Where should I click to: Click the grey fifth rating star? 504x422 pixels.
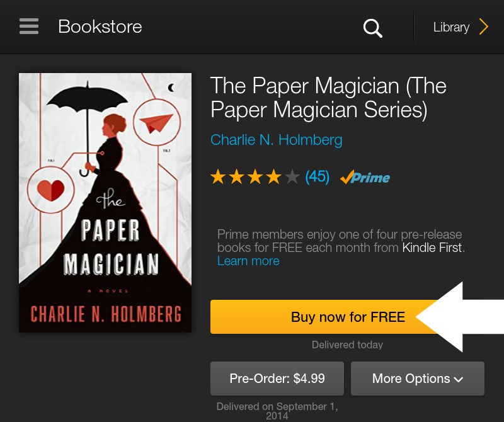point(292,177)
